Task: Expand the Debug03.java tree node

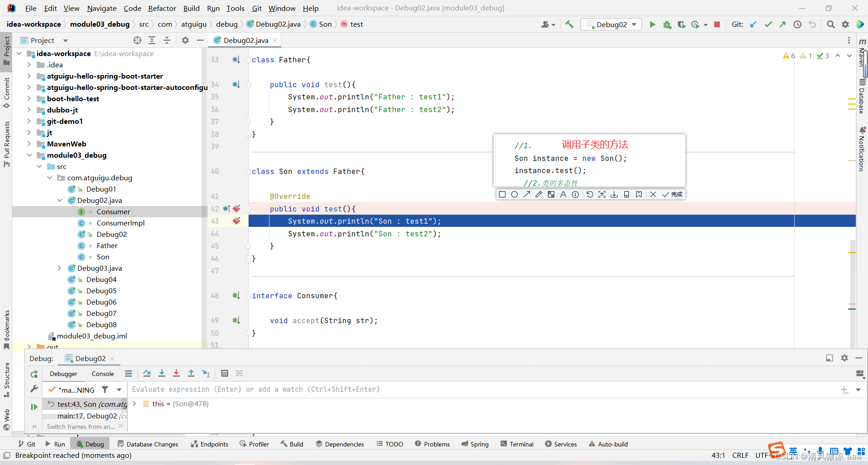Action: click(x=59, y=268)
